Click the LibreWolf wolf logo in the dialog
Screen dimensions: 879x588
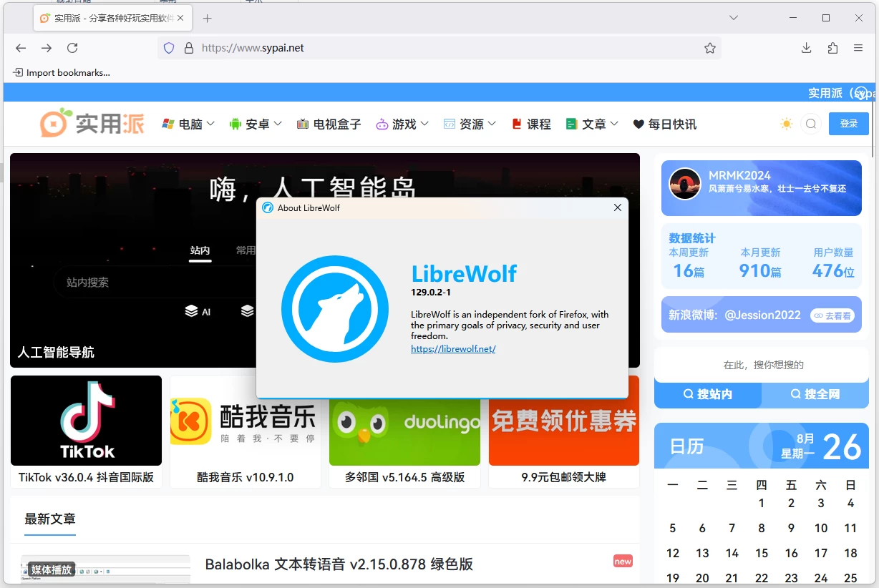pyautogui.click(x=335, y=309)
